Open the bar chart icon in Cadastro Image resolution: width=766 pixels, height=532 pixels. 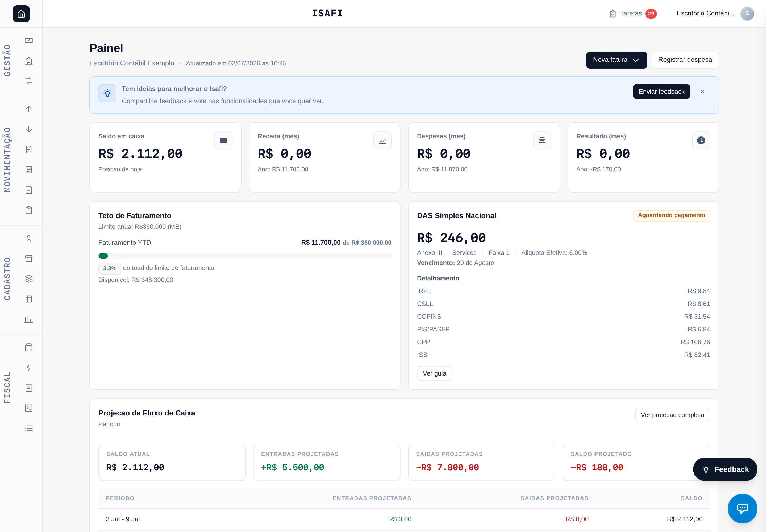[x=29, y=319]
